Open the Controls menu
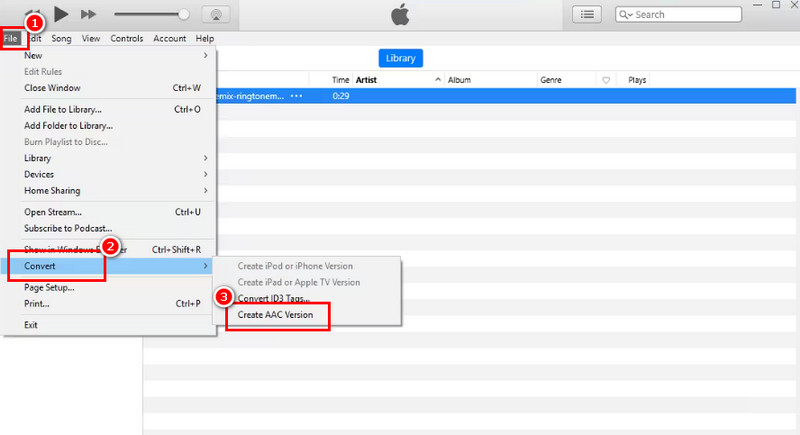The image size is (800, 435). pos(127,38)
